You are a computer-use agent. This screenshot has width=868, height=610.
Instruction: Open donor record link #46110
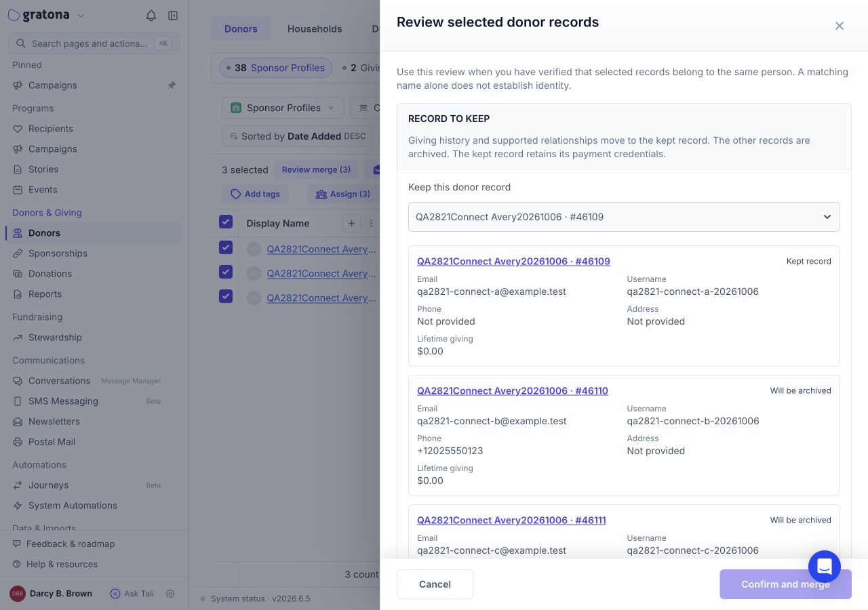tap(513, 390)
